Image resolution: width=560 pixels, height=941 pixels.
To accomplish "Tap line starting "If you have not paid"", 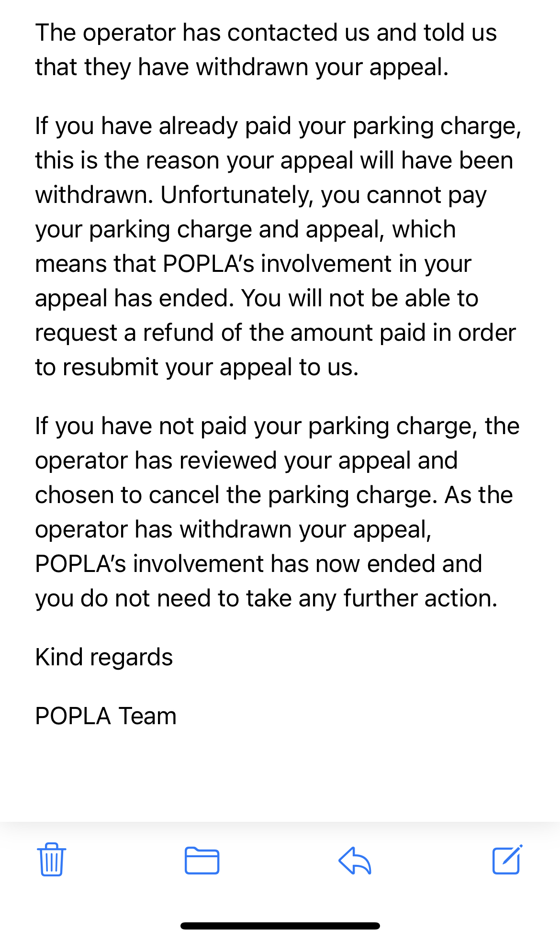I will click(277, 426).
